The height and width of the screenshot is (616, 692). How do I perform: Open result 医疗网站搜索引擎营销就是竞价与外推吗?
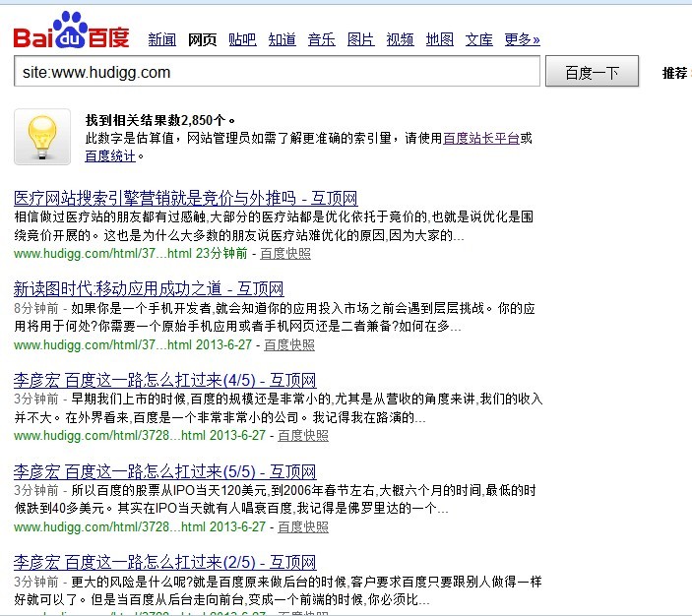(185, 199)
